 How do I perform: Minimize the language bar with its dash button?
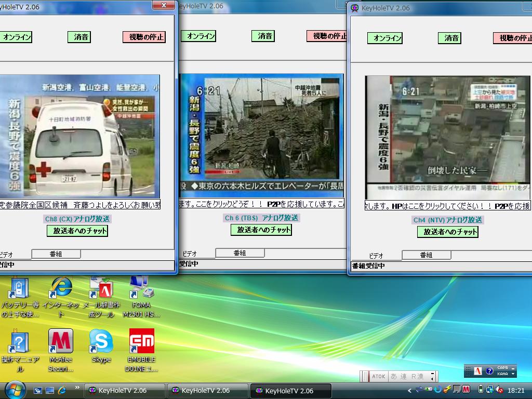click(513, 368)
